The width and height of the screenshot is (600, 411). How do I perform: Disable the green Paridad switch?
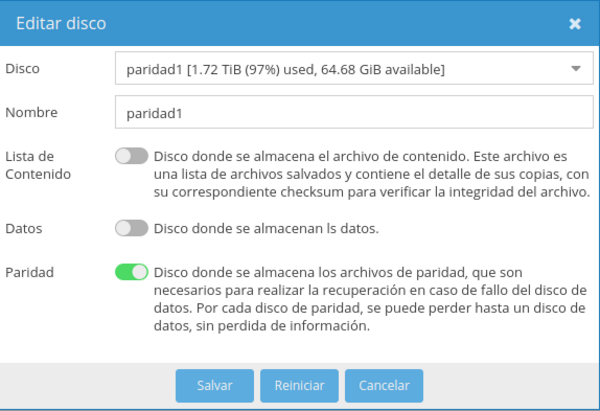pyautogui.click(x=131, y=272)
